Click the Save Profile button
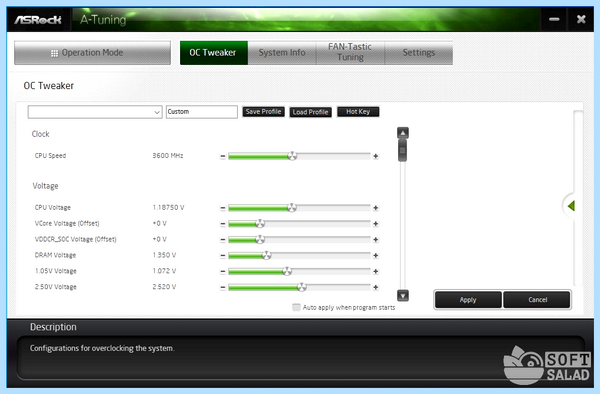 (x=263, y=112)
